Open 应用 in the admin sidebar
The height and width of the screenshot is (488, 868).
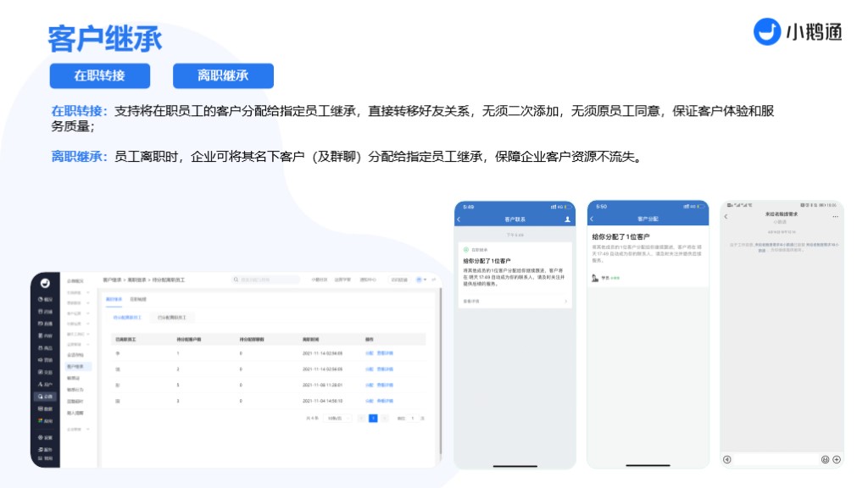(46, 421)
